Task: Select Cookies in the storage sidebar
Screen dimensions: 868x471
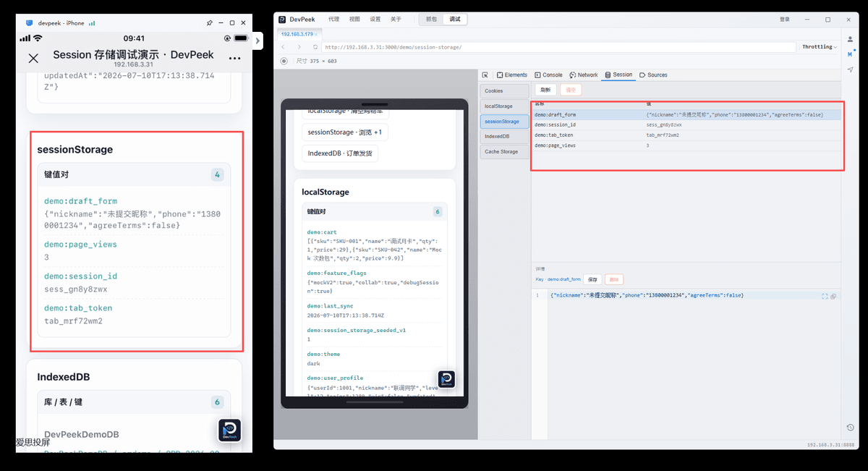Action: point(504,91)
